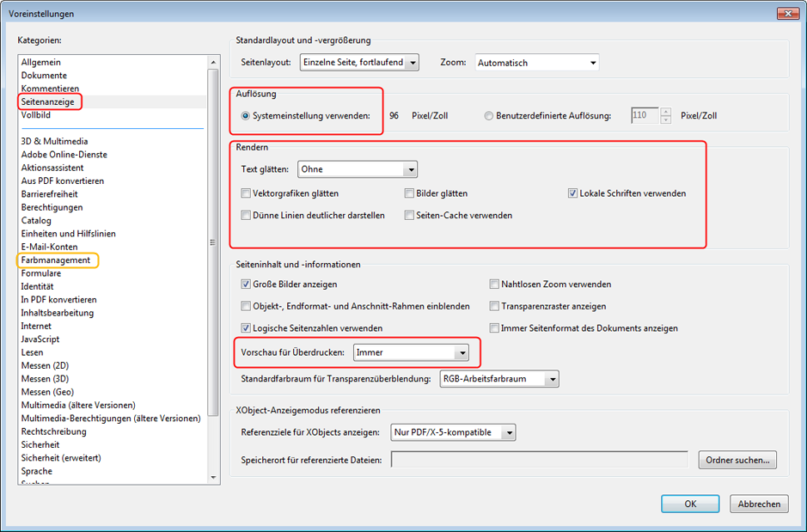The width and height of the screenshot is (807, 532).
Task: Select Einheiten und Hilfslinien category
Action: tap(68, 234)
